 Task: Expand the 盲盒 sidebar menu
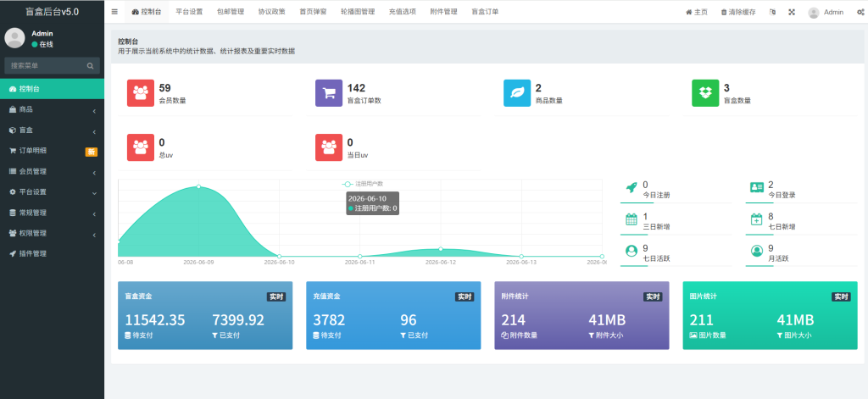pyautogui.click(x=52, y=130)
